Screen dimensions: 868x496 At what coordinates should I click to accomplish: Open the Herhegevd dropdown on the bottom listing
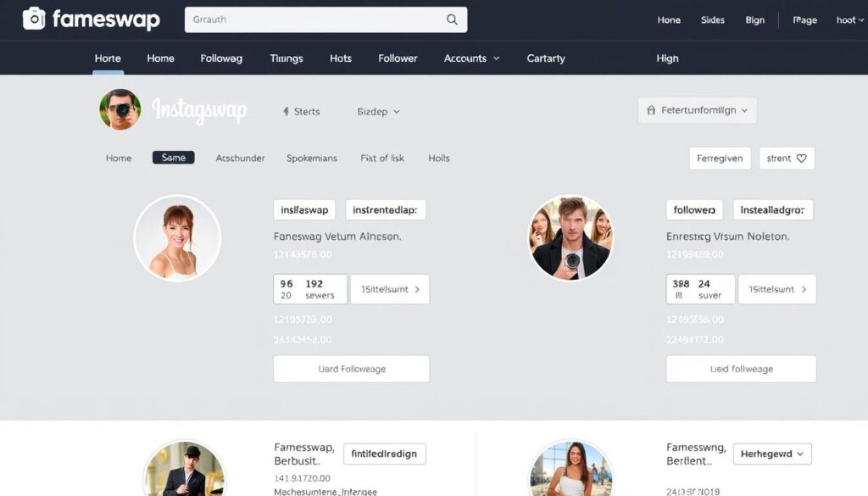point(771,454)
